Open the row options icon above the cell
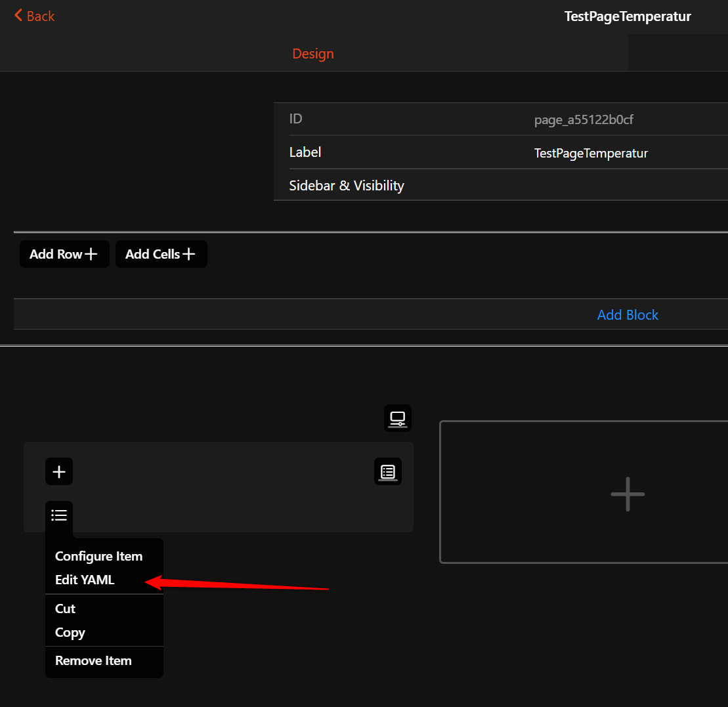The height and width of the screenshot is (707, 728). 398,418
